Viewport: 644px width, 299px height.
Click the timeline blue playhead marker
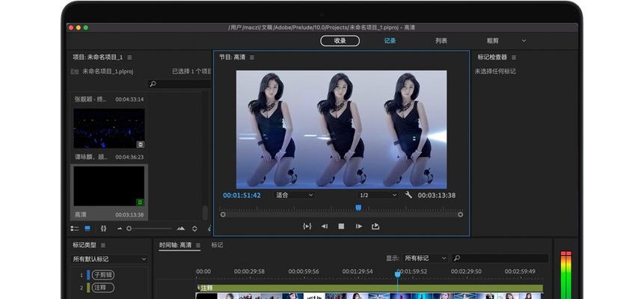[x=398, y=274]
